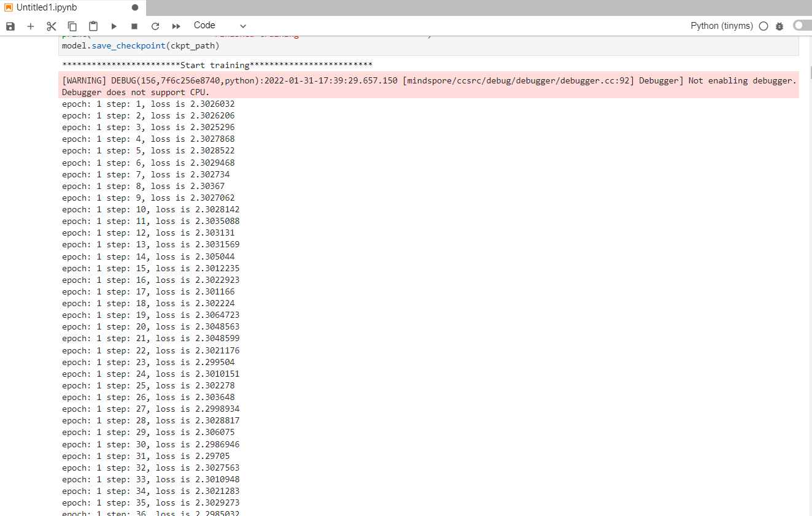
Task: Click output line step 35 loss 2.3029273
Action: (x=150, y=503)
